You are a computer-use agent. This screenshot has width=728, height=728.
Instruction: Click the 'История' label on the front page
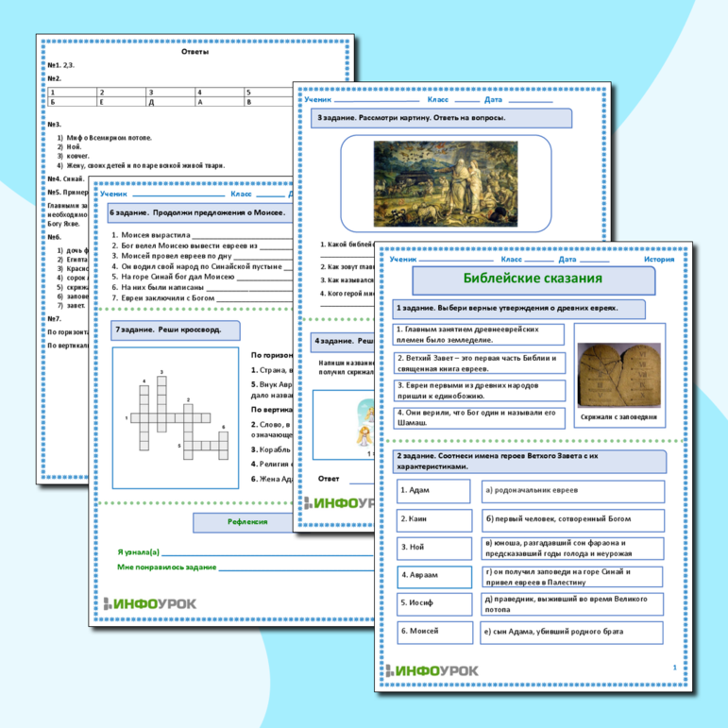pos(659,258)
